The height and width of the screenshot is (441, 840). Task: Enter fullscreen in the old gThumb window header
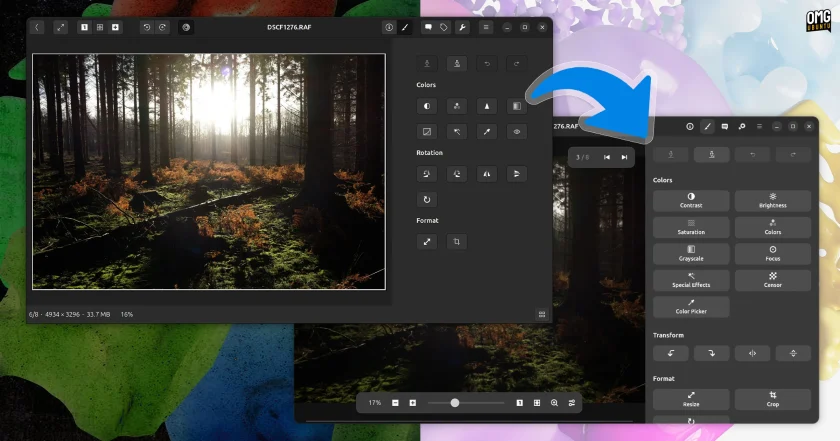61,27
